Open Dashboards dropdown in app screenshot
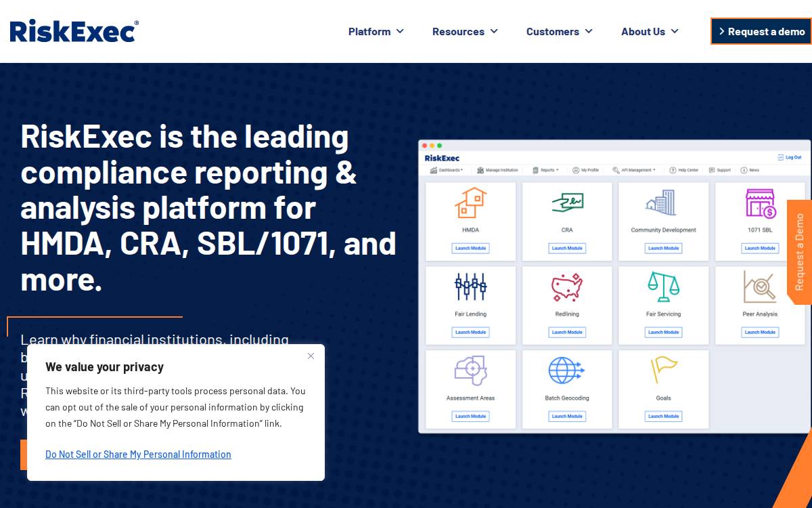 pyautogui.click(x=447, y=170)
